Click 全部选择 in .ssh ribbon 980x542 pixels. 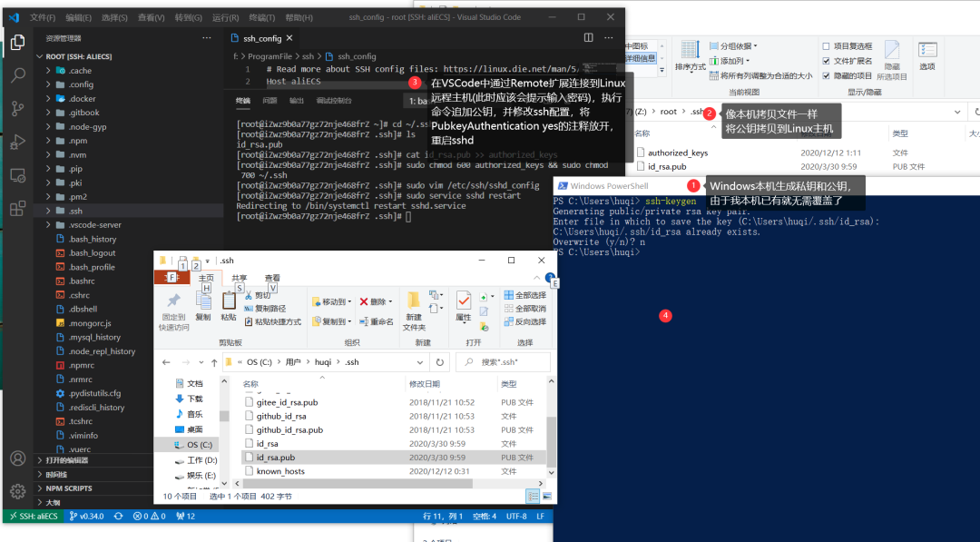tap(525, 295)
